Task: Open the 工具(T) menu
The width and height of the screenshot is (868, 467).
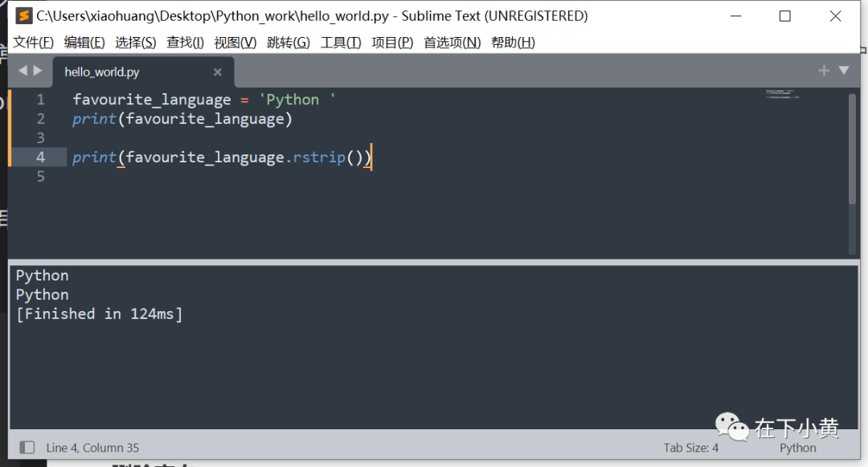Action: coord(341,43)
